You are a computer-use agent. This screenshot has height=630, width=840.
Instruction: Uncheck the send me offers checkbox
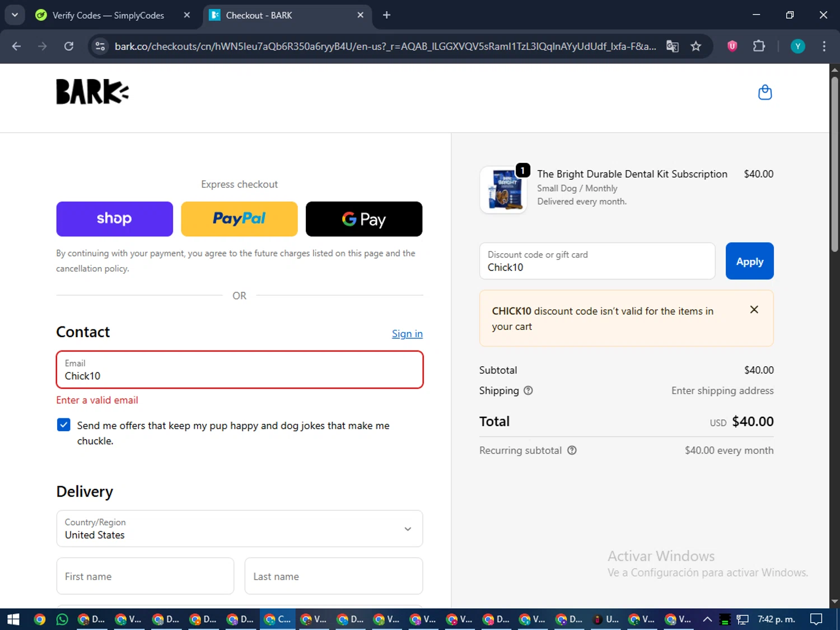pos(64,424)
